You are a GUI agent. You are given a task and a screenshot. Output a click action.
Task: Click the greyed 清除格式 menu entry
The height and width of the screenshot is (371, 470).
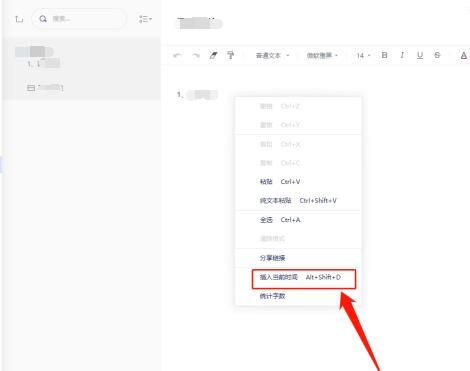tap(298, 238)
